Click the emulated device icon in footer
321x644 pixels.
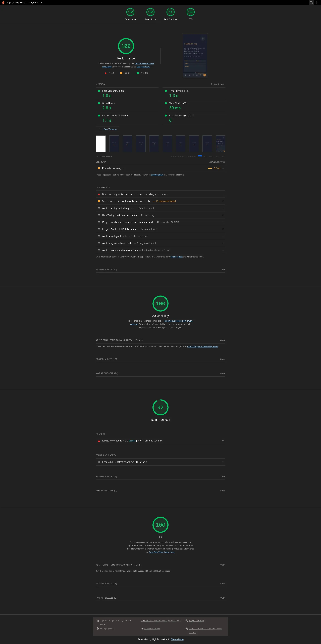pyautogui.click(x=142, y=620)
